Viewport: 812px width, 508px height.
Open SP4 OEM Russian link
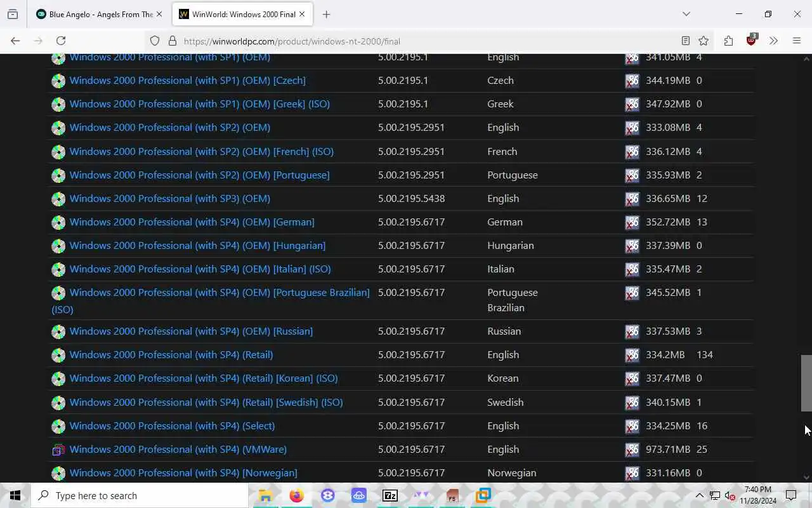[191, 331]
